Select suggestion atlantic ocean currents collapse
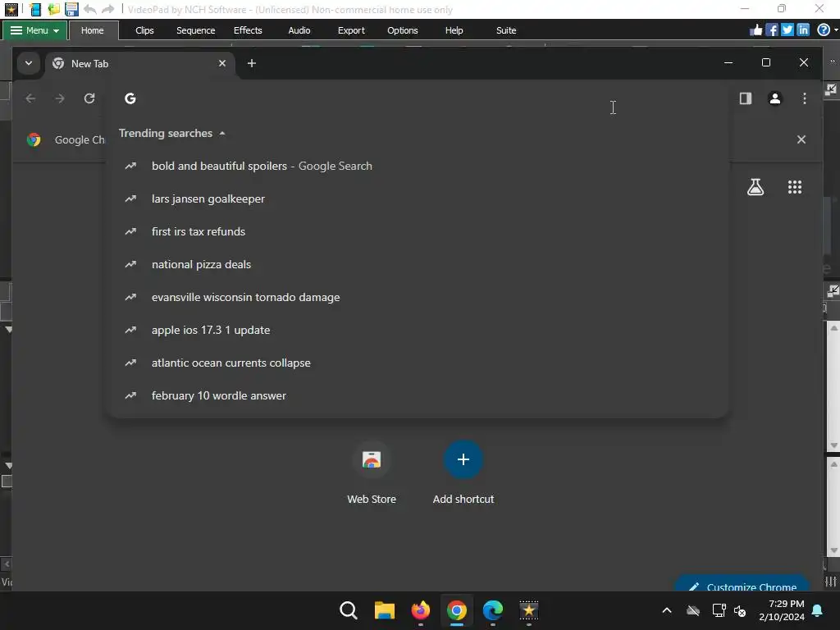Screen dimensions: 840x630 coord(418,363)
